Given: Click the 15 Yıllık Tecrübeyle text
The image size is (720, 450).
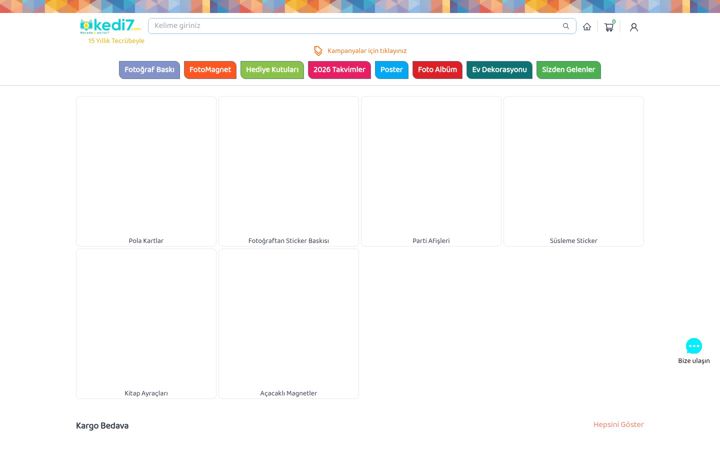Looking at the screenshot, I should pyautogui.click(x=116, y=41).
